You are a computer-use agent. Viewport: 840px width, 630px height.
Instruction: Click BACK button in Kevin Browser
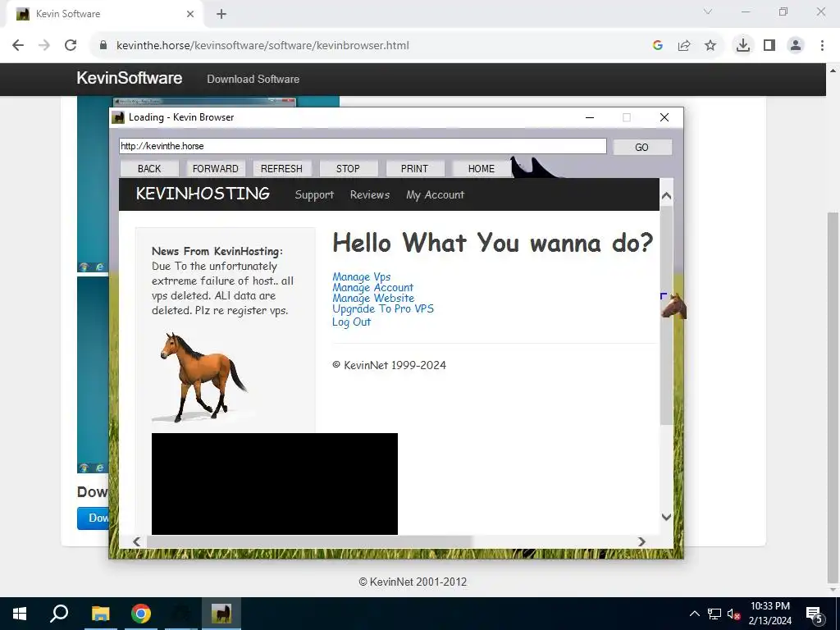coord(149,169)
